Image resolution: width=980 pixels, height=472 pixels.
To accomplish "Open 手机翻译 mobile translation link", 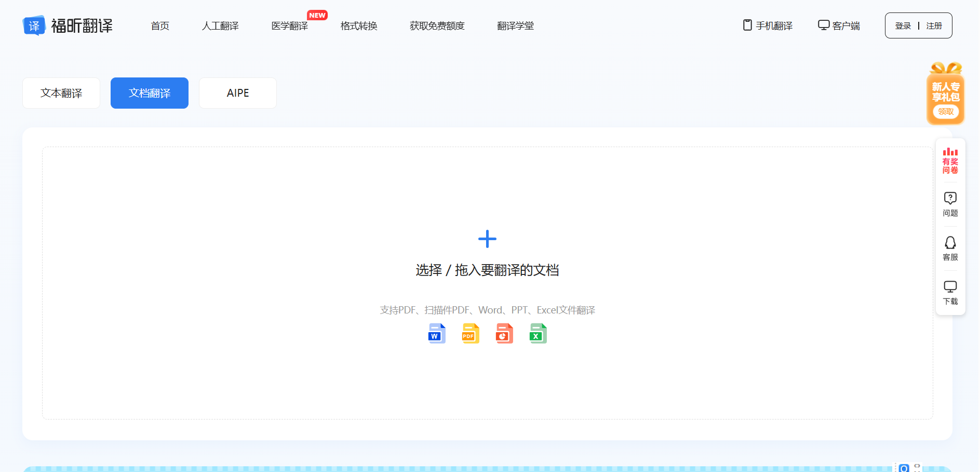I will (768, 26).
